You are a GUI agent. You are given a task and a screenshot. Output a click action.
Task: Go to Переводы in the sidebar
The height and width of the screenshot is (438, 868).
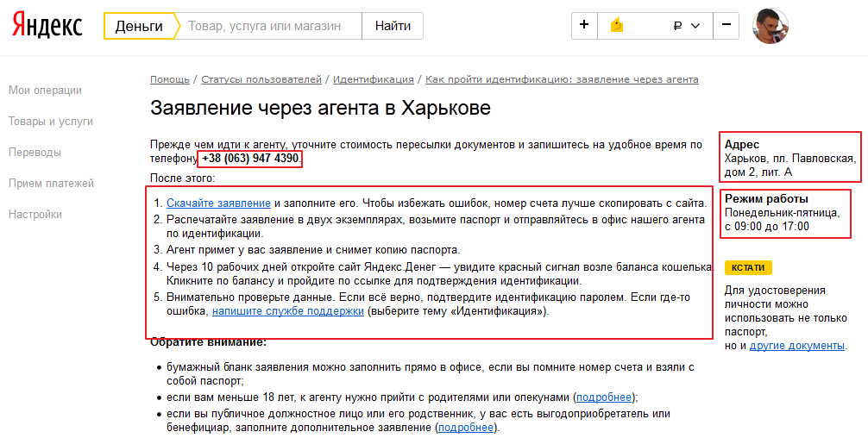point(35,153)
